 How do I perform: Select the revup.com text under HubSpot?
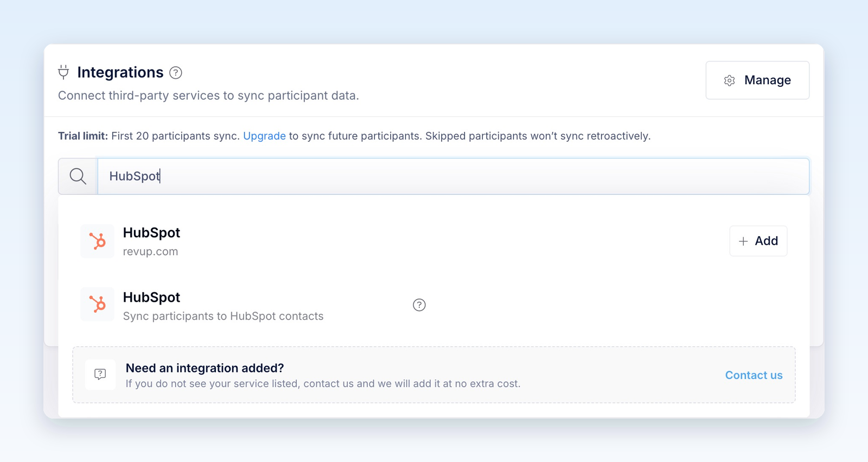[150, 251]
